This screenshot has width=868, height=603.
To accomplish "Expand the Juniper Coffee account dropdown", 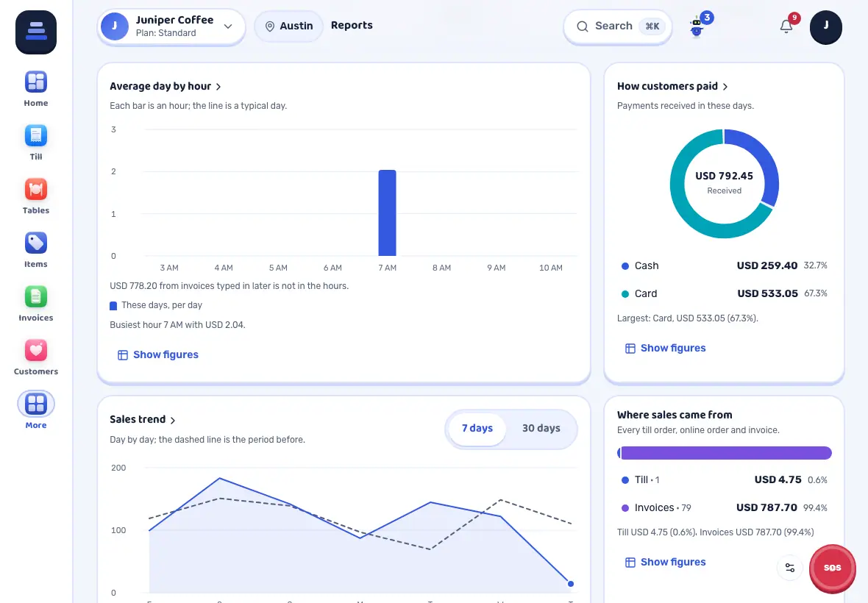I will click(171, 26).
